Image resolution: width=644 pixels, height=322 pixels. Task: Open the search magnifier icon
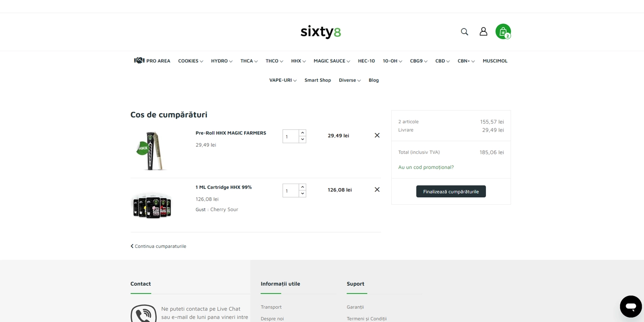(464, 32)
